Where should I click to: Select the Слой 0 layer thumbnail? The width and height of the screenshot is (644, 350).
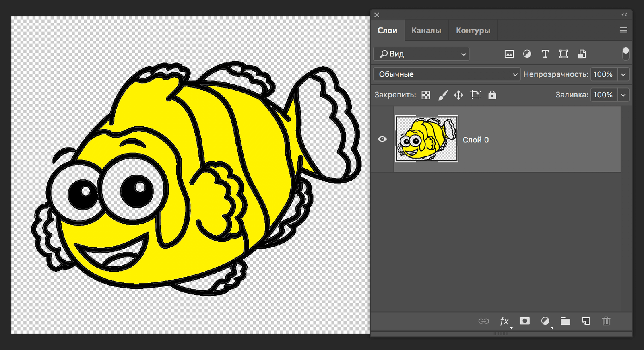[427, 139]
